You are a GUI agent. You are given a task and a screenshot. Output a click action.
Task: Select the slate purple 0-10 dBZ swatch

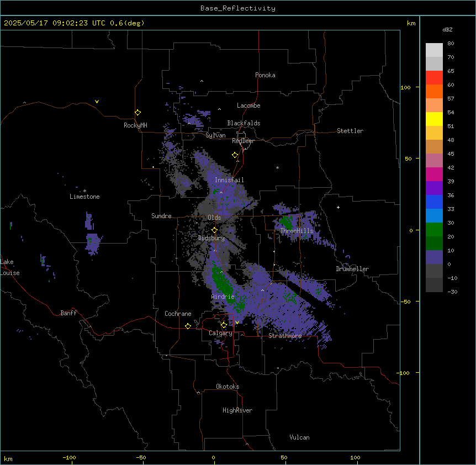(x=434, y=257)
